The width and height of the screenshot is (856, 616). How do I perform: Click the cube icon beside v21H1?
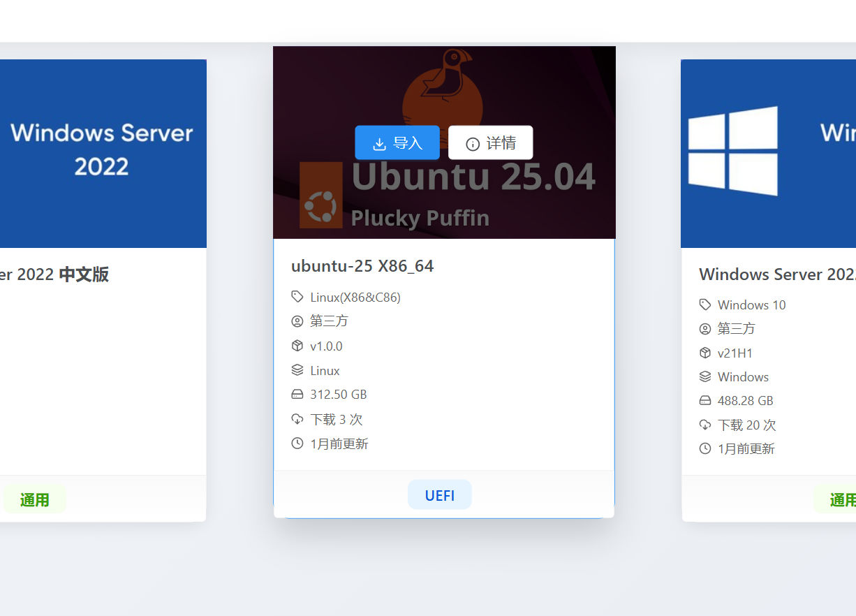[x=705, y=353]
